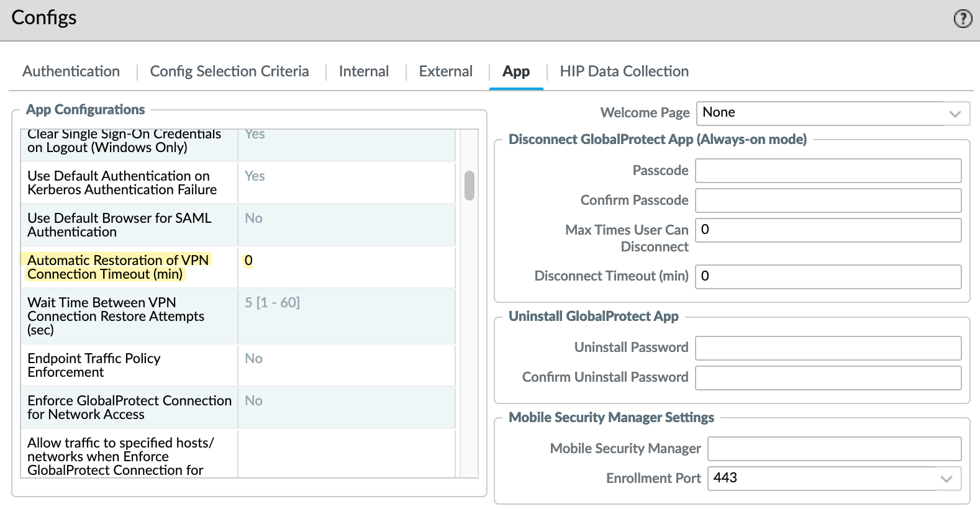Select Enforce GlobalProtect Connection for Network Access
This screenshot has height=509, width=980.
(238, 408)
